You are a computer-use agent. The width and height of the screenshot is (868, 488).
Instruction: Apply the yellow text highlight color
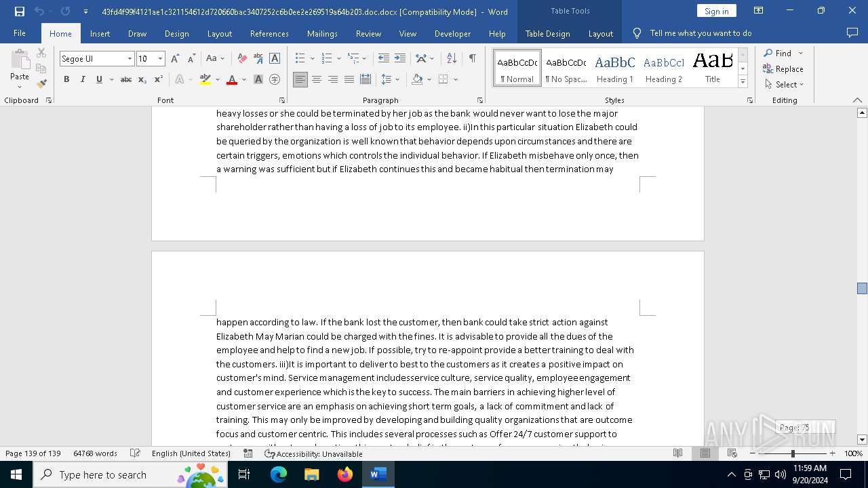click(205, 79)
